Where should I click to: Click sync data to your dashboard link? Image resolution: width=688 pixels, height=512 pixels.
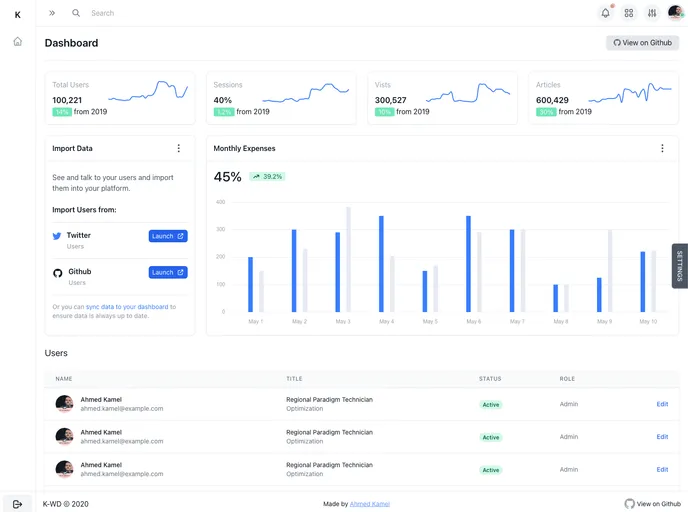(127, 307)
